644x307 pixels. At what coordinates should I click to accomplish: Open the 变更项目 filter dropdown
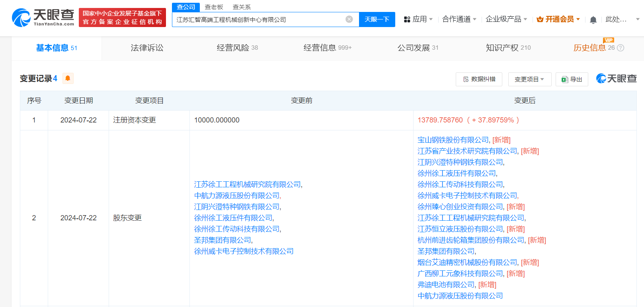tap(529, 79)
